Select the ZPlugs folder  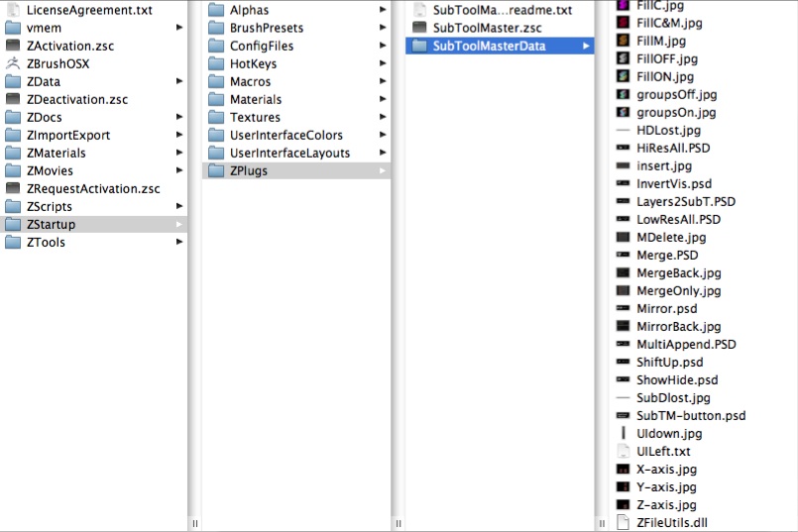(x=296, y=170)
